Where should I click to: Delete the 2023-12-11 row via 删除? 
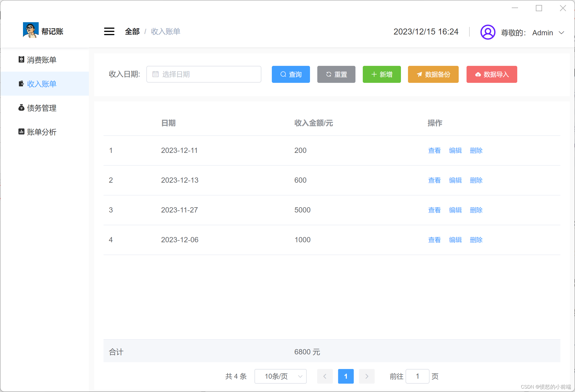click(476, 151)
